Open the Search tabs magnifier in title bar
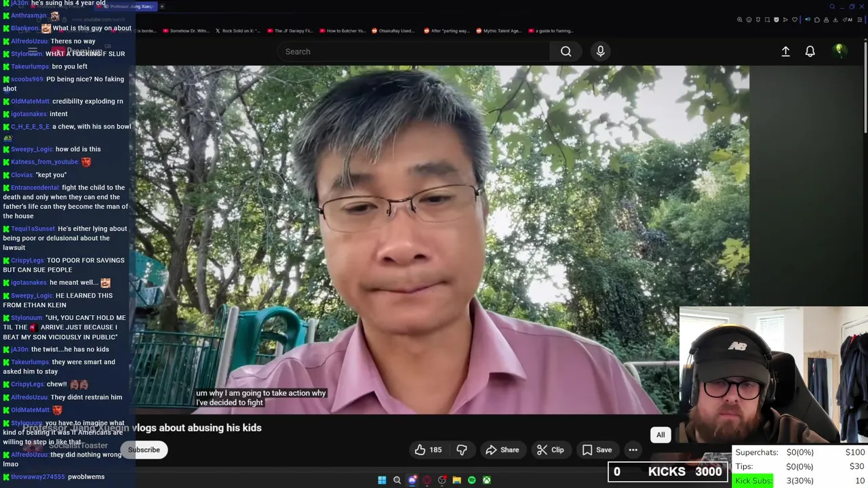The image size is (868, 488). (x=832, y=7)
